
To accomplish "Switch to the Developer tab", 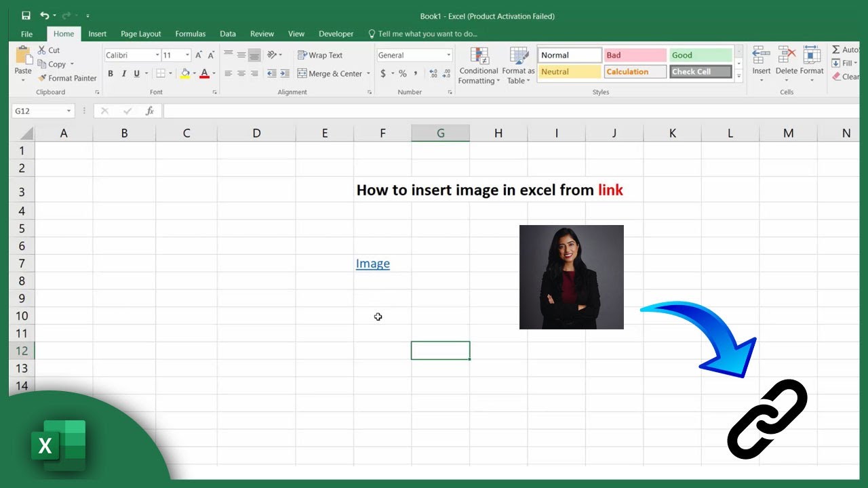I will (336, 34).
